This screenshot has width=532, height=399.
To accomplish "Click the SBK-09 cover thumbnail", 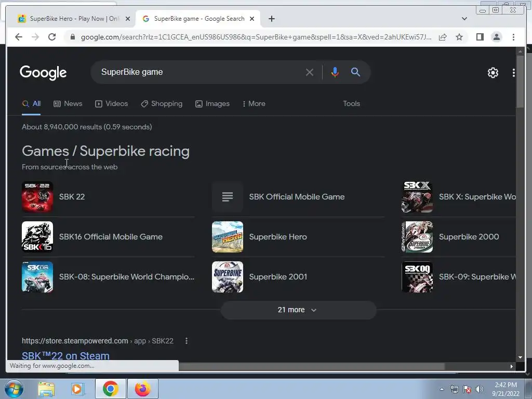I will (417, 277).
